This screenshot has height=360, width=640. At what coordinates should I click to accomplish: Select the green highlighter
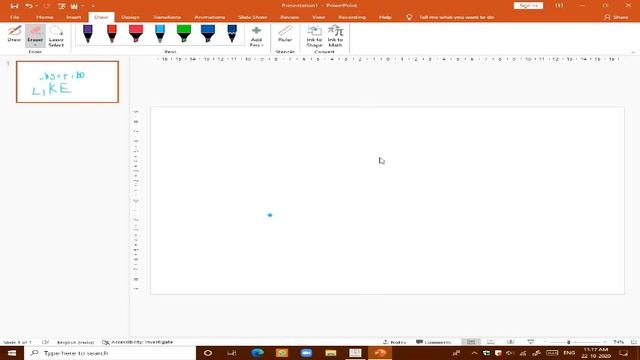[x=184, y=33]
